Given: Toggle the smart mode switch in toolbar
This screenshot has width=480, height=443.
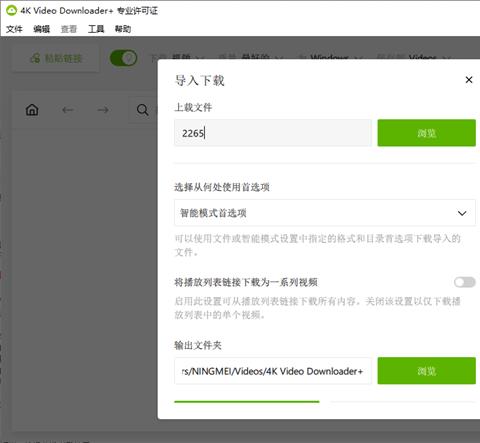Looking at the screenshot, I should (x=123, y=58).
